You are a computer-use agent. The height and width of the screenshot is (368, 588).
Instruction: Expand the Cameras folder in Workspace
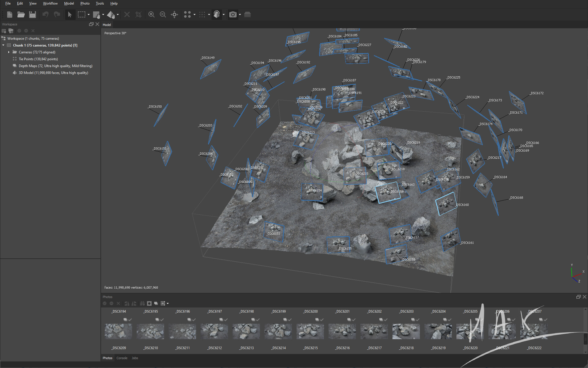pos(9,52)
